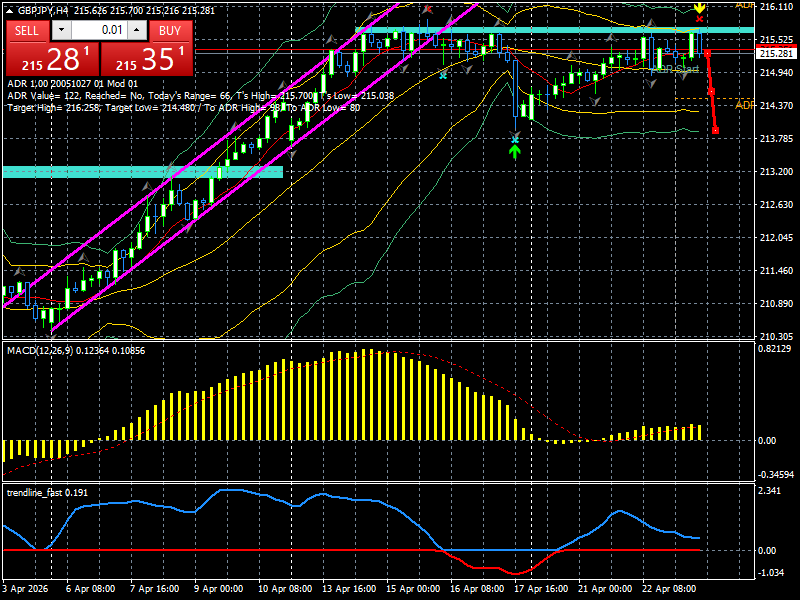The width and height of the screenshot is (800, 600).
Task: Click the trendline scale value 2.341
Action: click(770, 491)
